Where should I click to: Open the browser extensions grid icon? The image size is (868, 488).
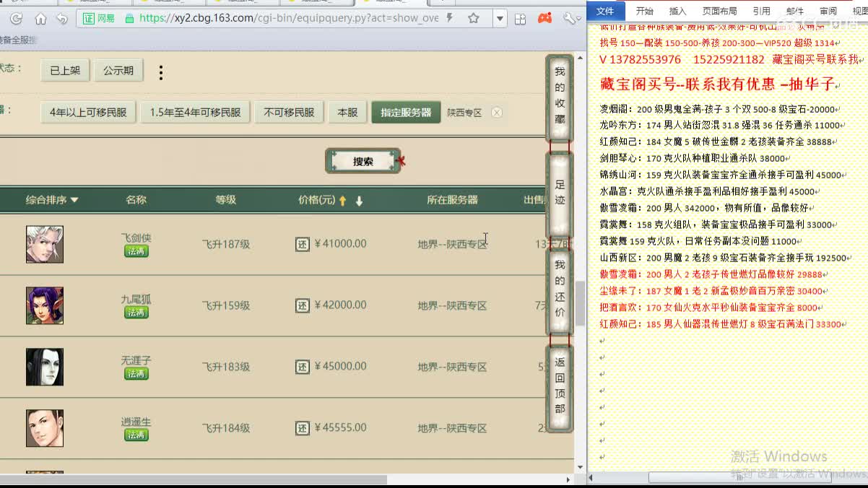521,19
